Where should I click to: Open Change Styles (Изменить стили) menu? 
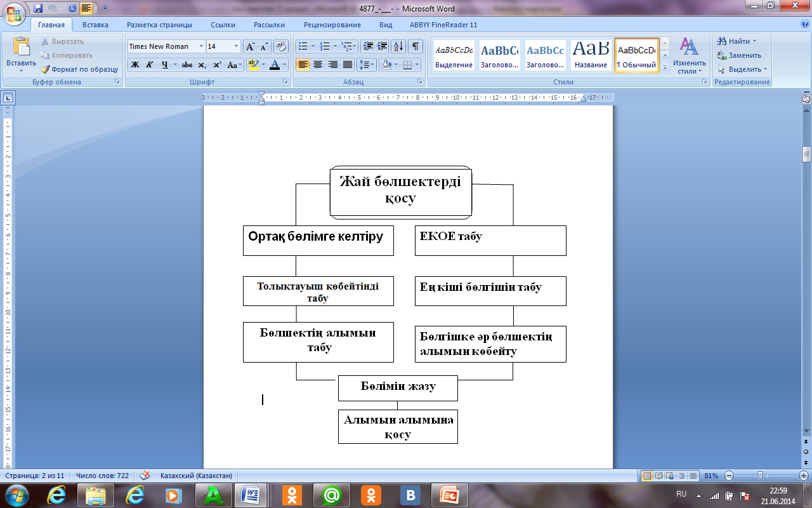tap(689, 55)
